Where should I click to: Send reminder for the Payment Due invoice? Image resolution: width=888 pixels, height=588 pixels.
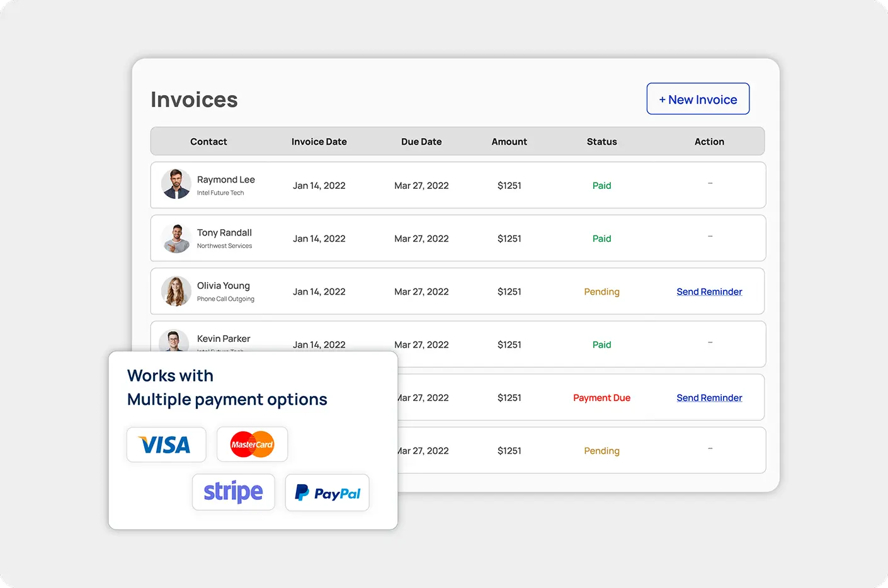pyautogui.click(x=709, y=397)
